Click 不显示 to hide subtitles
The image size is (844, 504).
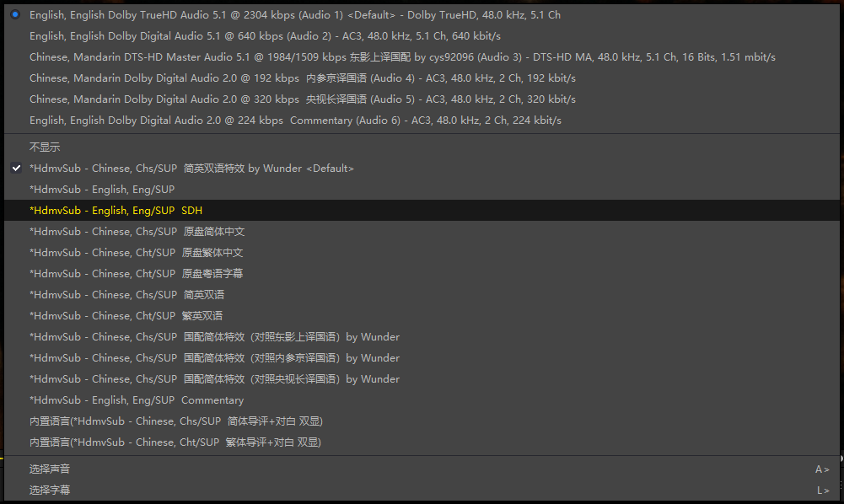tap(45, 147)
